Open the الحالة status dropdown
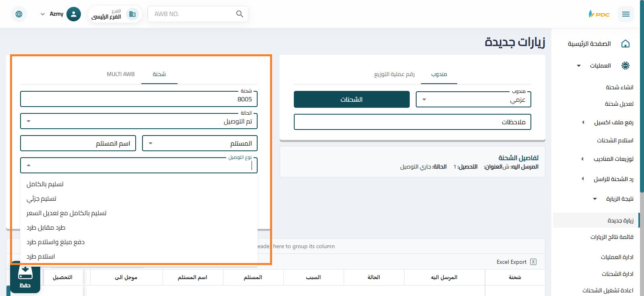 click(138, 121)
